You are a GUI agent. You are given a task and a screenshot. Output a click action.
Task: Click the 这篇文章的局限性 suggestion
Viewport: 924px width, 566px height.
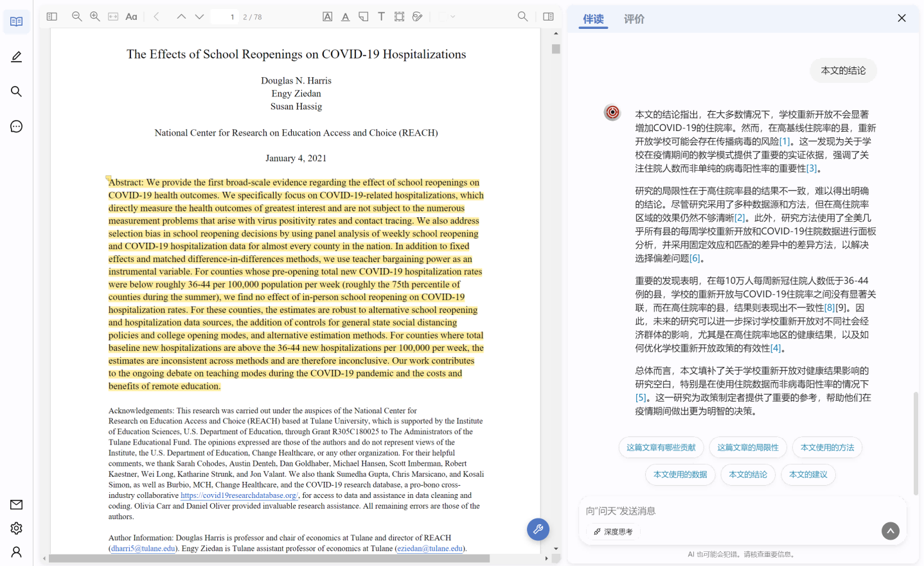coord(748,448)
